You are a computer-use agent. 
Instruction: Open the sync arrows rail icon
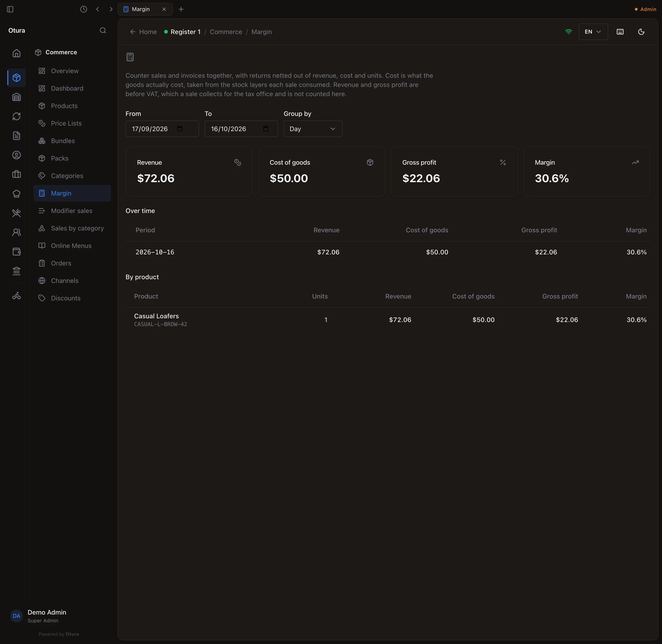16,116
